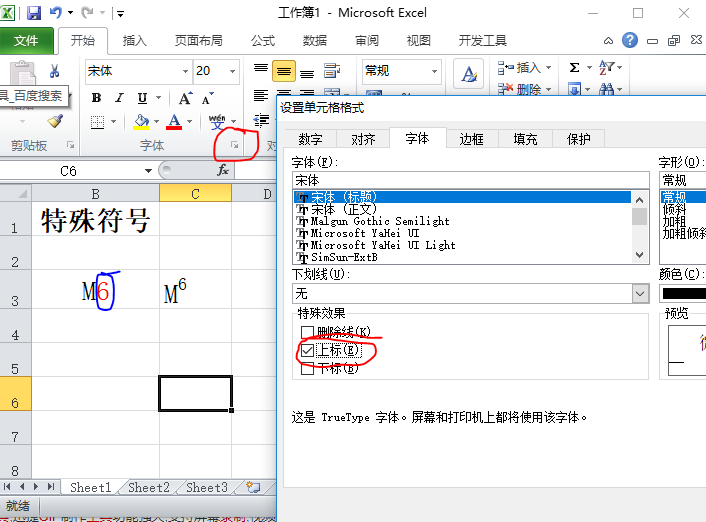This screenshot has width=706, height=522.
Task: Open the number format 常规 dropdown
Action: 434,71
